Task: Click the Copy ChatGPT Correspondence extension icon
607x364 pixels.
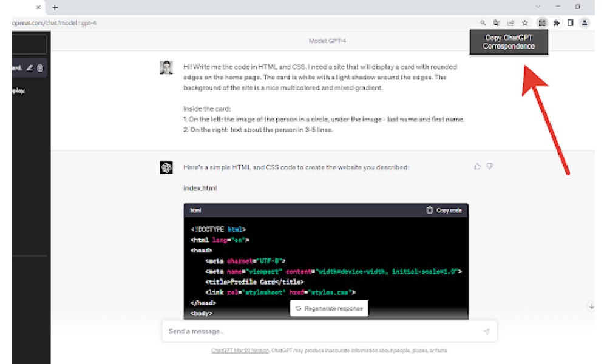Action: coord(542,23)
